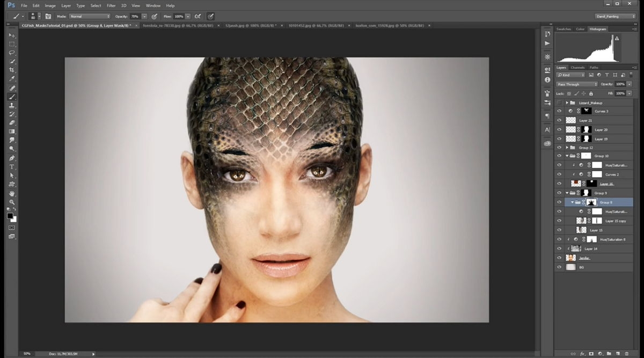This screenshot has width=644, height=358.
Task: Select the Hand tool
Action: [12, 193]
